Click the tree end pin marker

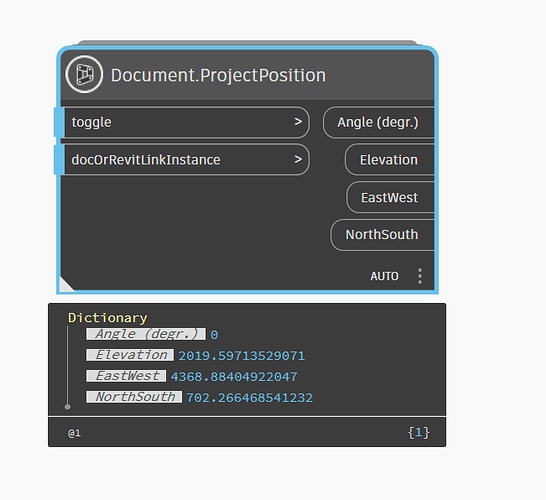tap(68, 407)
